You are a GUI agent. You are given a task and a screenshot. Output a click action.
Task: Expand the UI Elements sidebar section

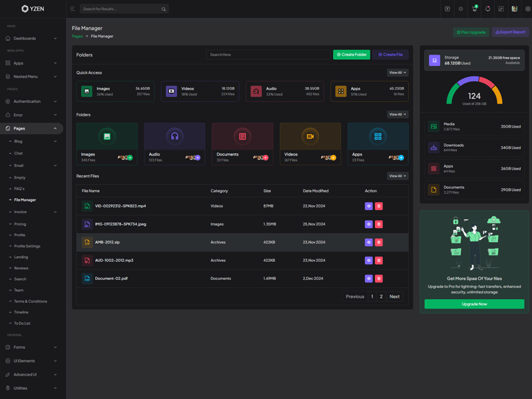coord(32,361)
